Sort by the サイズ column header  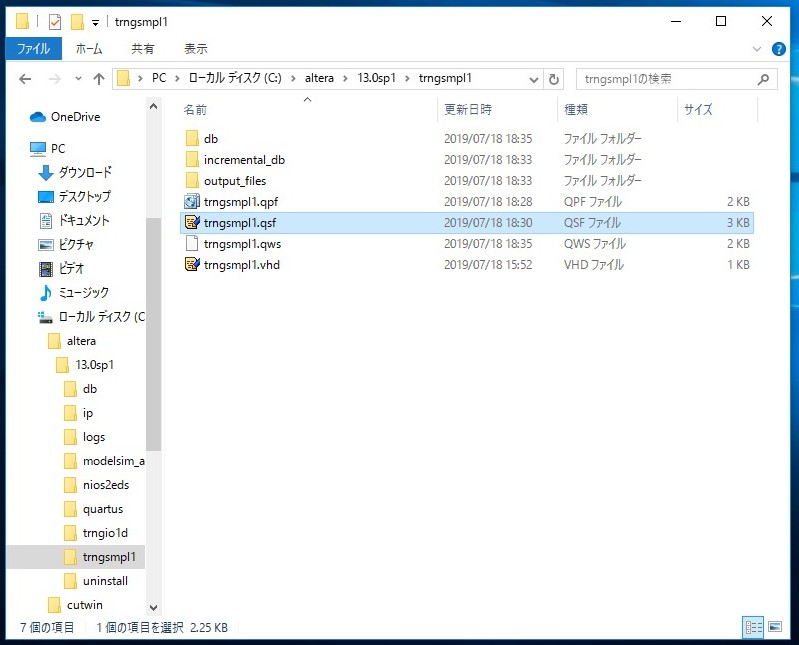click(x=717, y=110)
